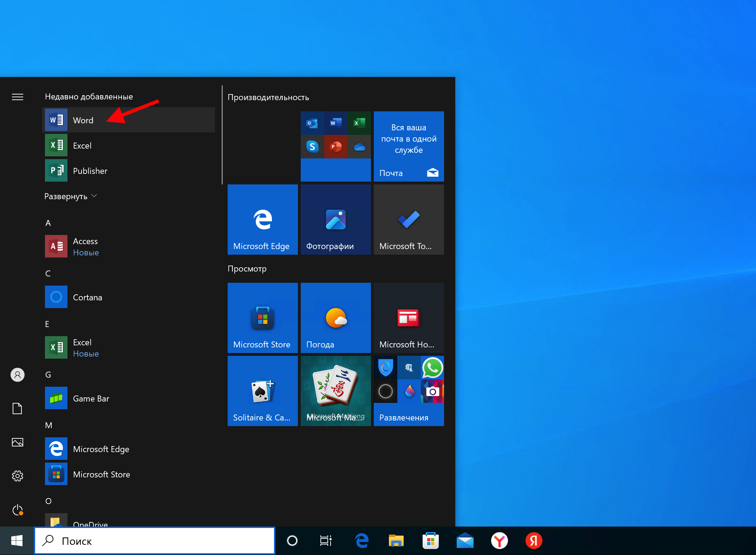Screen dimensions: 756x555
Task: Launch Excel under Недавно добавленные
Action: coord(129,145)
